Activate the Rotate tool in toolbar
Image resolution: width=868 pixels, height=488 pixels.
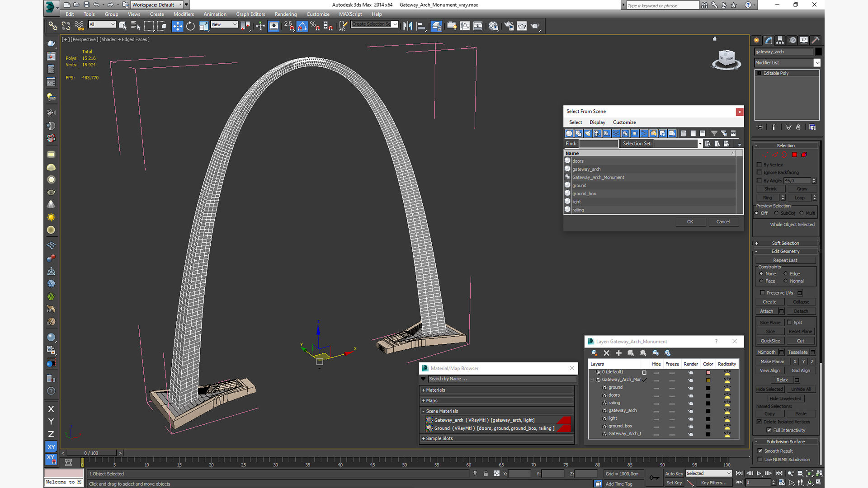190,26
